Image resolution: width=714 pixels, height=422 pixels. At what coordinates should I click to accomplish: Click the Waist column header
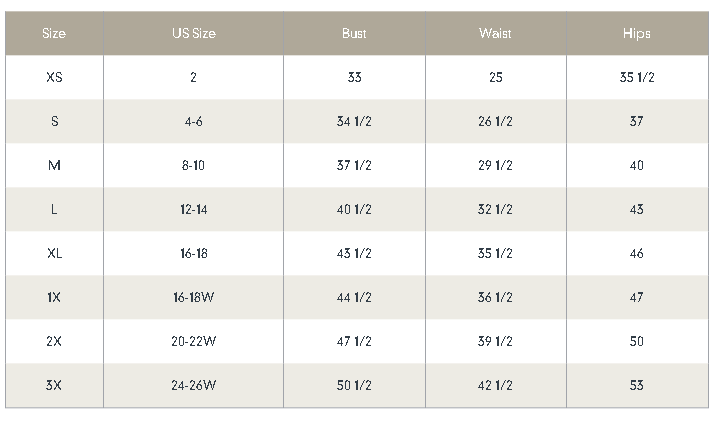point(495,33)
